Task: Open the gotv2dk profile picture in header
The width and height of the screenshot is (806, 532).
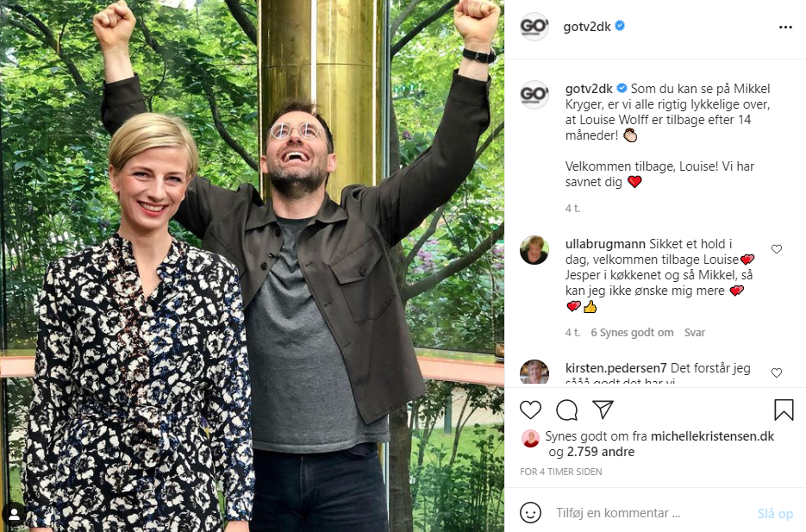Action: pos(534,27)
